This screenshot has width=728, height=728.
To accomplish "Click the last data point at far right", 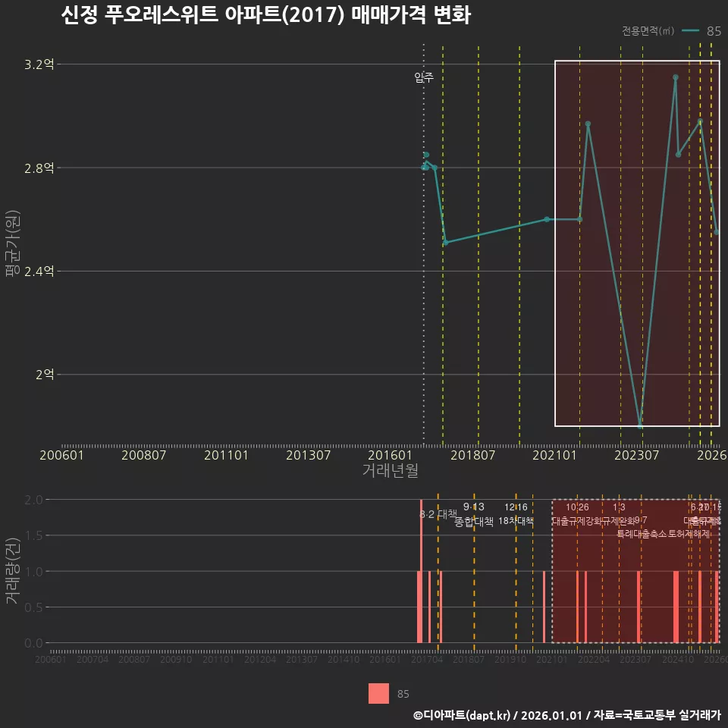I will (x=717, y=231).
